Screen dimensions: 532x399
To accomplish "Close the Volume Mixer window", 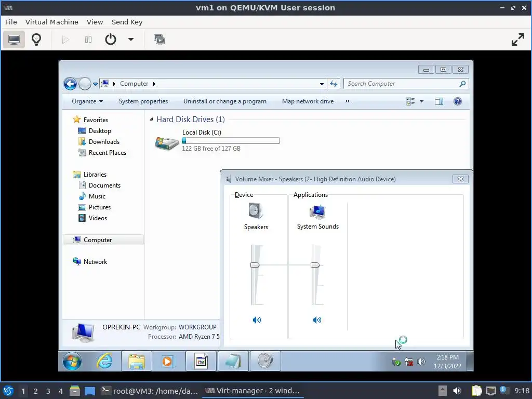I will tap(460, 179).
